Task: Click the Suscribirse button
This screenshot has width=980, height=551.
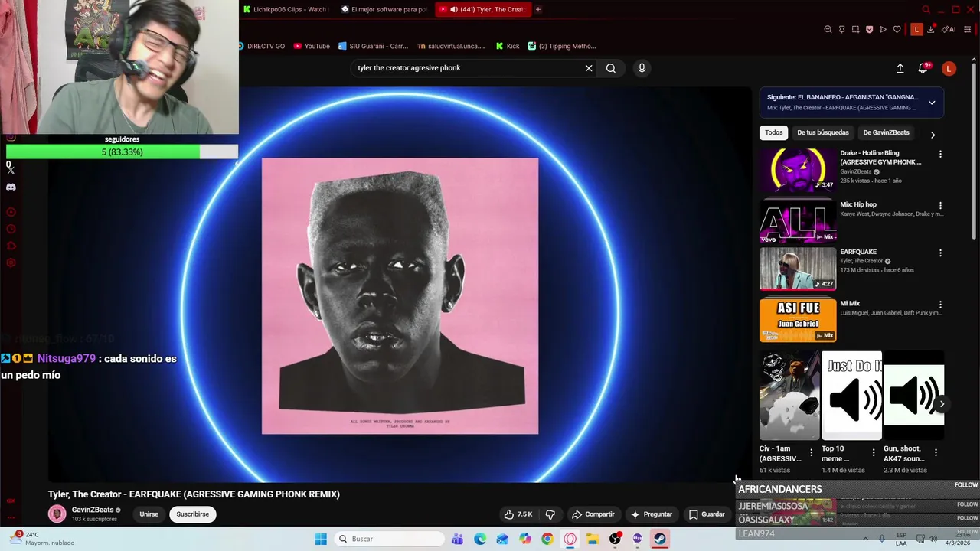Action: pos(192,514)
